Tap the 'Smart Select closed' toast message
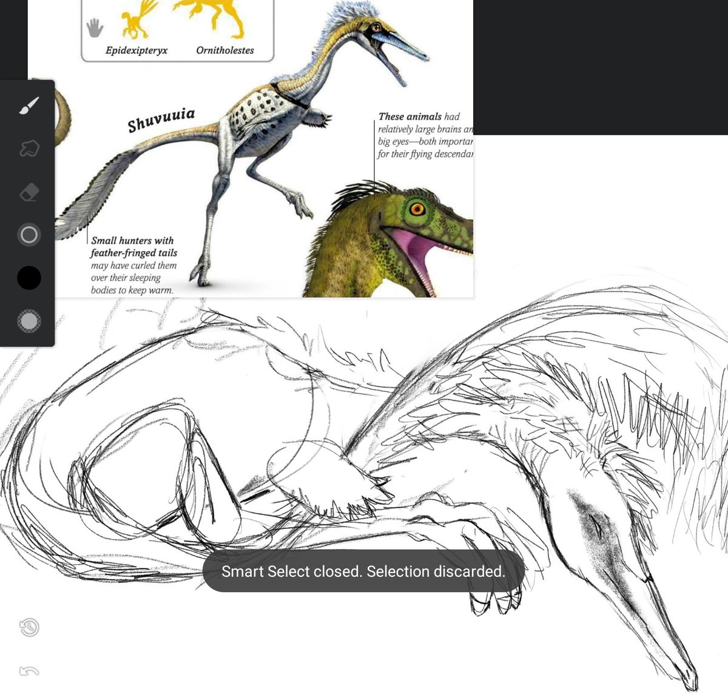The image size is (728, 700). [x=363, y=571]
